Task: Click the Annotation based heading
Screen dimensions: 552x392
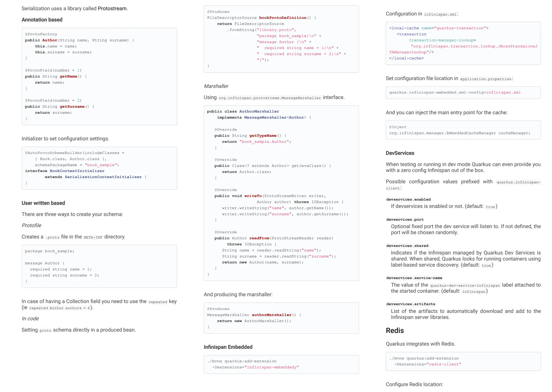Action: pos(42,20)
